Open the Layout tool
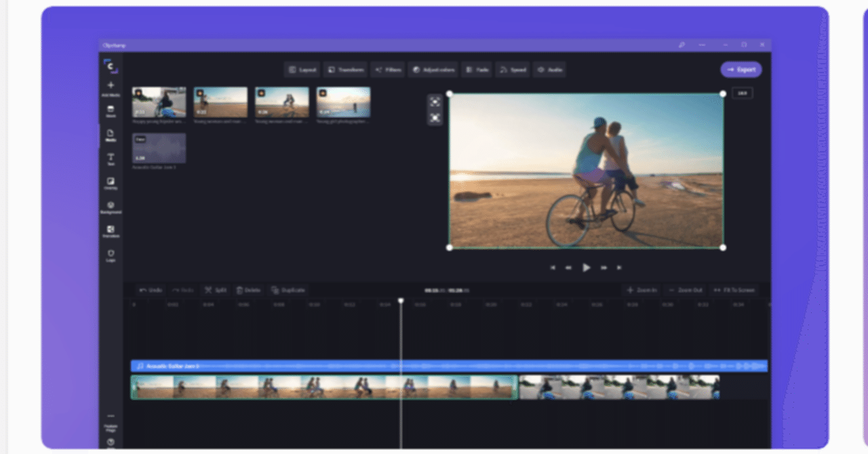Viewport: 868px width, 454px height. coord(302,70)
